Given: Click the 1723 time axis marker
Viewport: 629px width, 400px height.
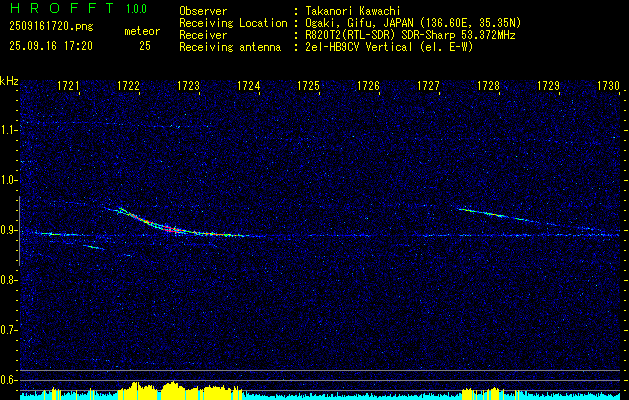Looking at the screenshot, I should pos(189,85).
